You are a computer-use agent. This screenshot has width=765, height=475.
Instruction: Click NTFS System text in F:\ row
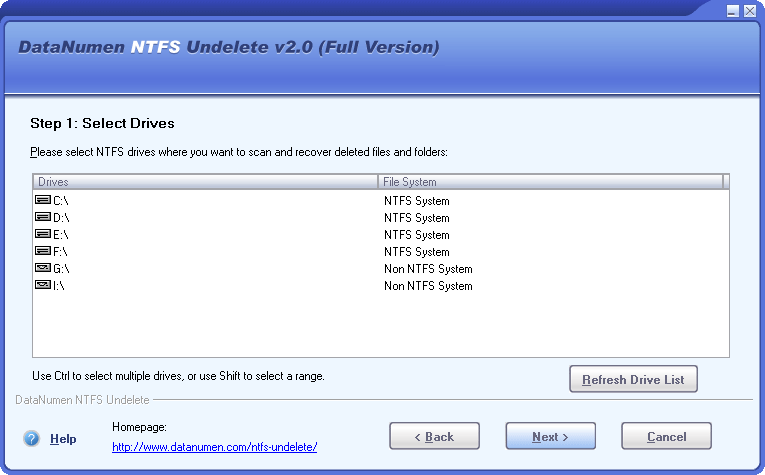416,252
